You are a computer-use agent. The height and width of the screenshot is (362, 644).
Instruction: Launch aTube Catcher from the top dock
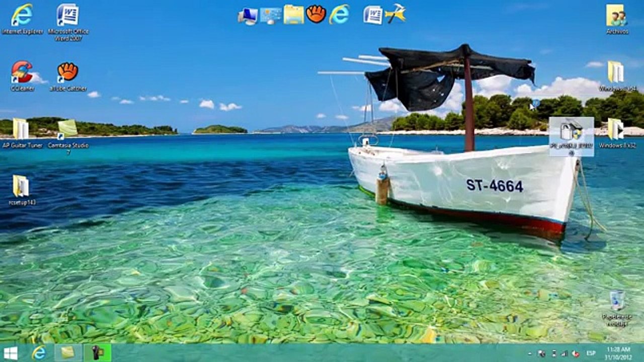click(316, 14)
